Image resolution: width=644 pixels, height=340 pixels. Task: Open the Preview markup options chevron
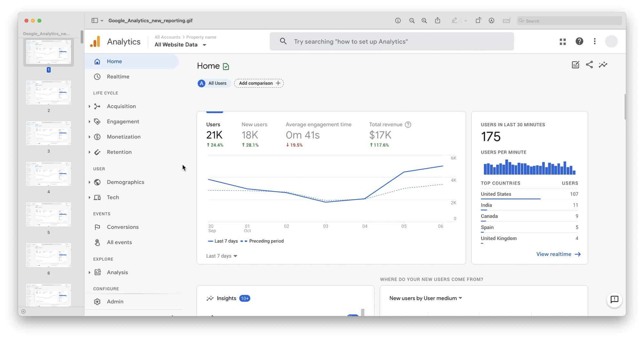tap(466, 21)
